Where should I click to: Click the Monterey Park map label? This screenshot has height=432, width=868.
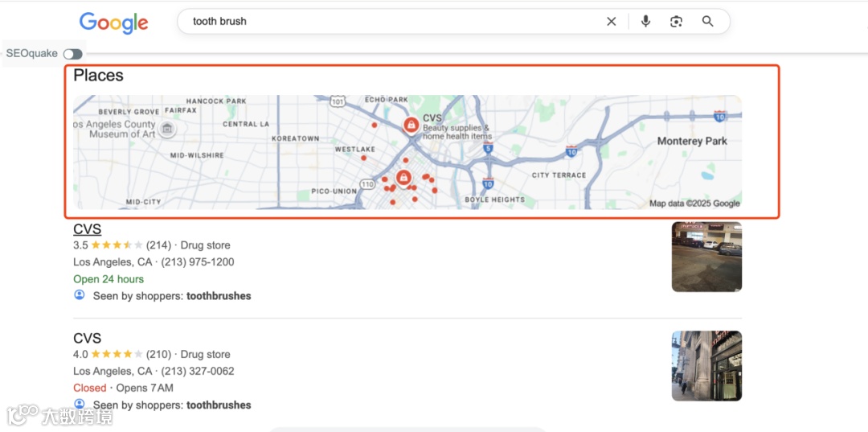coord(692,142)
